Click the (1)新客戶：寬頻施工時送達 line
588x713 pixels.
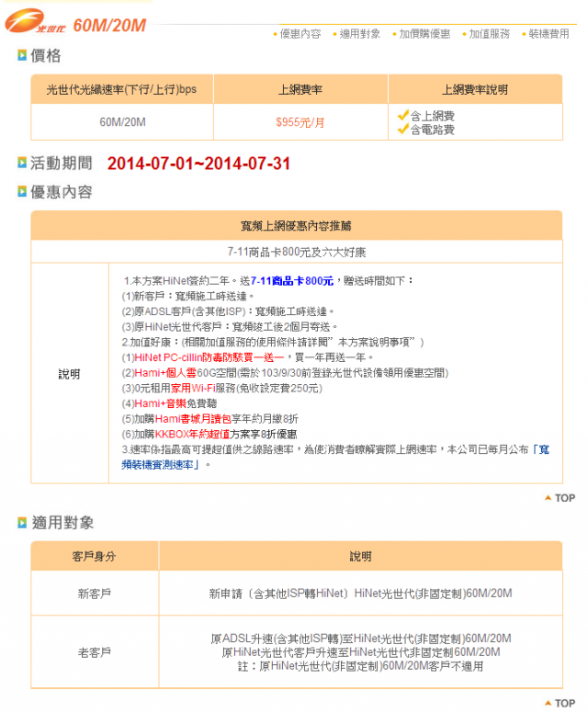click(187, 297)
